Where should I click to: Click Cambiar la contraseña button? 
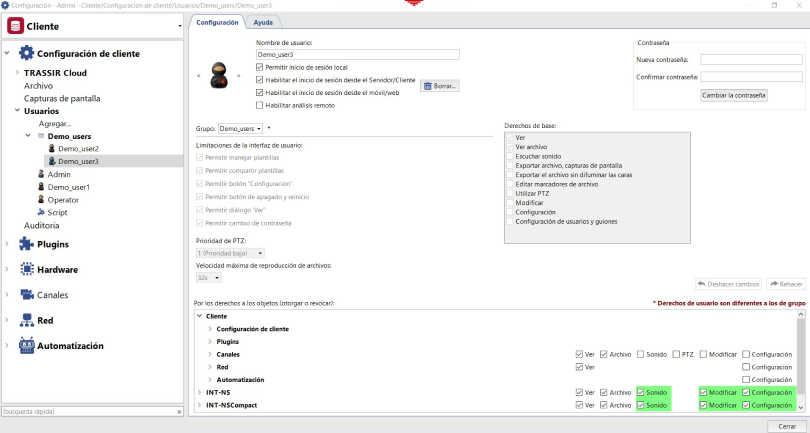point(733,95)
